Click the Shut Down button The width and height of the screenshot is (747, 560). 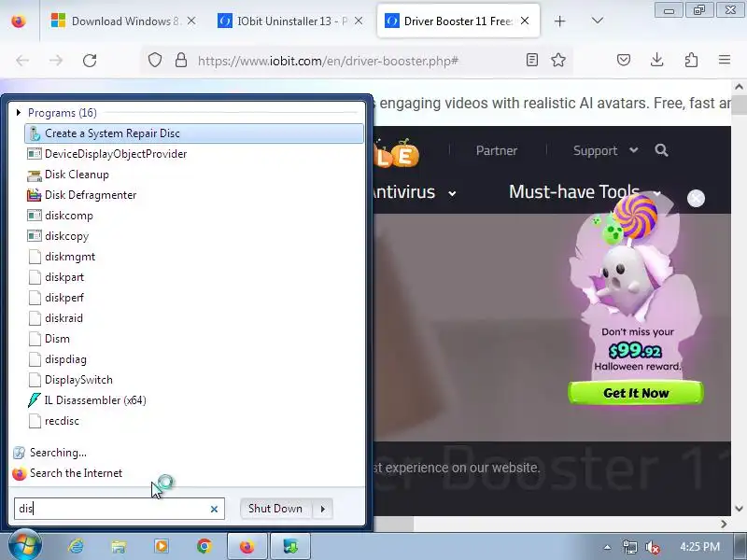click(275, 509)
